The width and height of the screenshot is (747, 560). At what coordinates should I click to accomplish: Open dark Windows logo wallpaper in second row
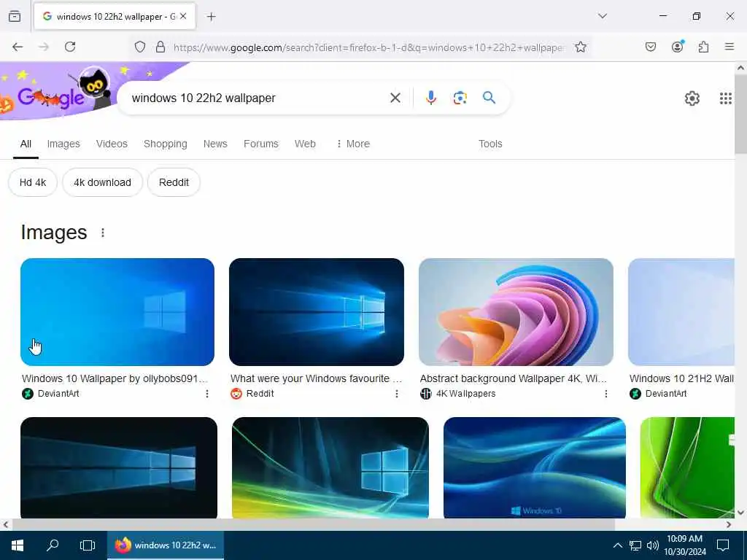(x=119, y=467)
